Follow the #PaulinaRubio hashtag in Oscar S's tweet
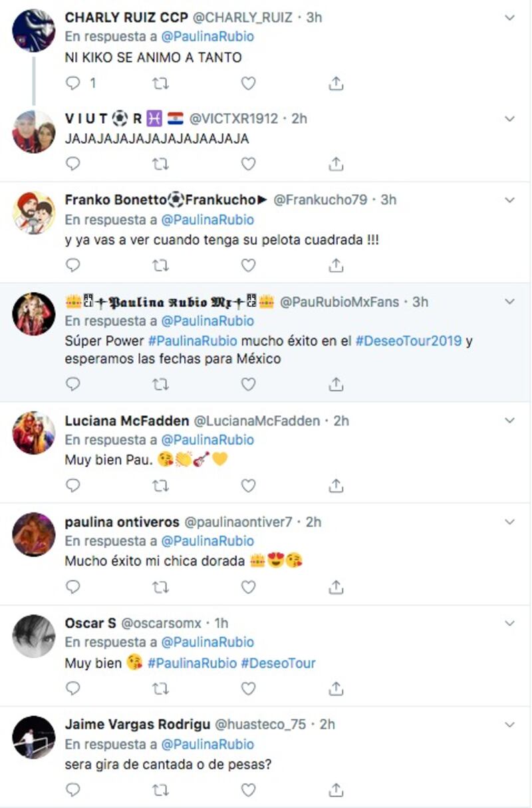 click(x=192, y=663)
